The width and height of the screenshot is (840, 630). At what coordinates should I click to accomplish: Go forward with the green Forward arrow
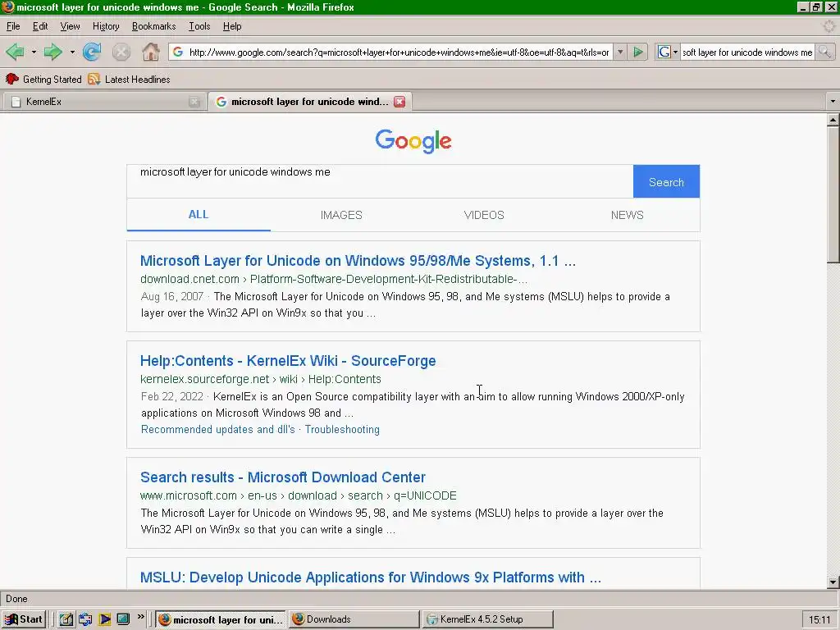pyautogui.click(x=52, y=52)
